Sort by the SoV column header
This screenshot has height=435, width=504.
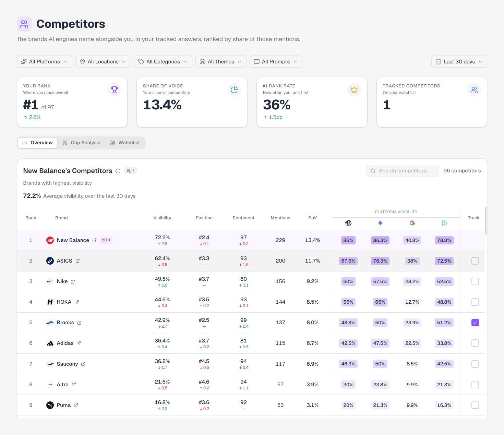click(x=313, y=218)
